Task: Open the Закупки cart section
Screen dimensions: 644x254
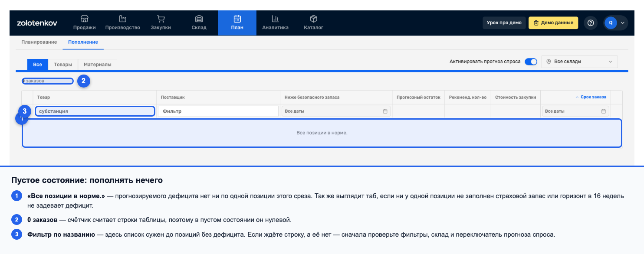Action: coord(161,23)
